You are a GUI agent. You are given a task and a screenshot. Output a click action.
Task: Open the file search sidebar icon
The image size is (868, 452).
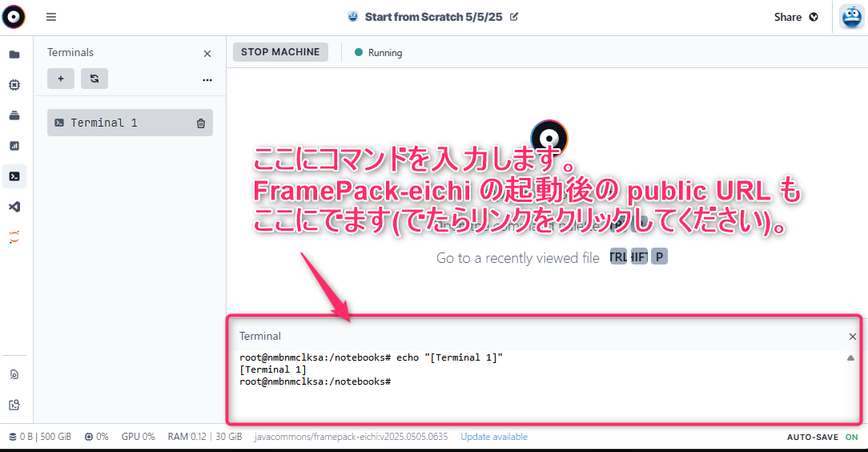14,374
